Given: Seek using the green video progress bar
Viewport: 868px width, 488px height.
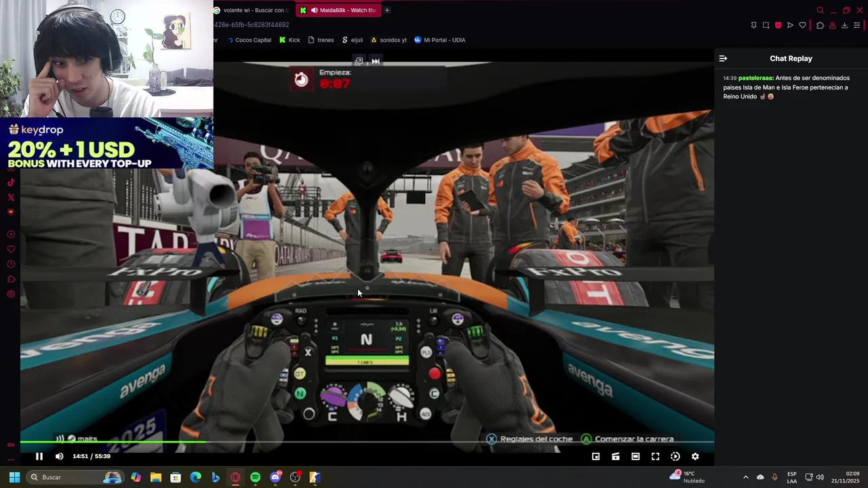Looking at the screenshot, I should (367, 443).
